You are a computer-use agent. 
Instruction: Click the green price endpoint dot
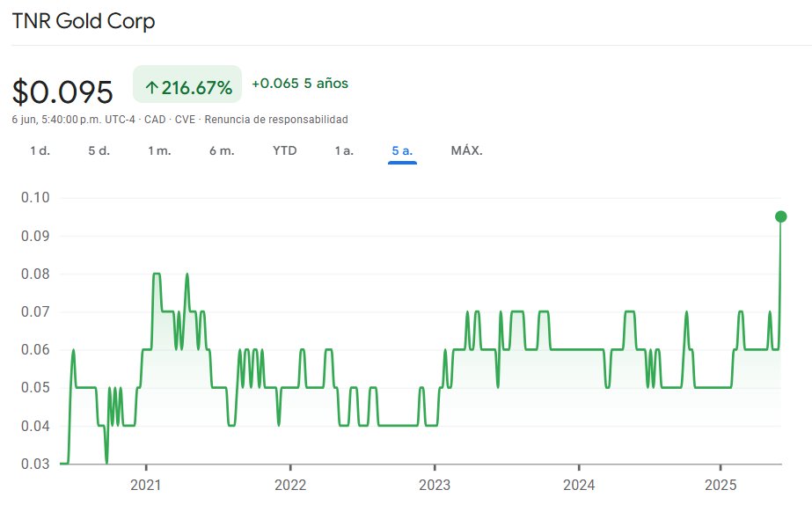coord(780,216)
